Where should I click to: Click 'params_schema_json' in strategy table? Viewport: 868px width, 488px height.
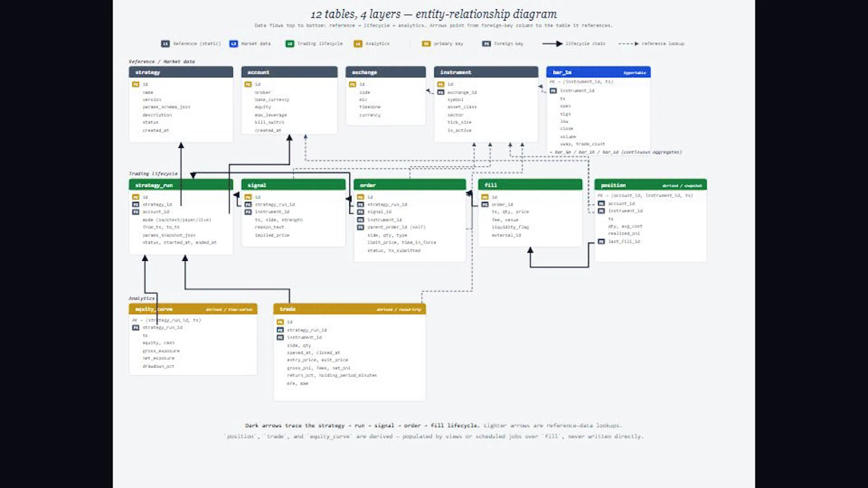[x=167, y=107]
